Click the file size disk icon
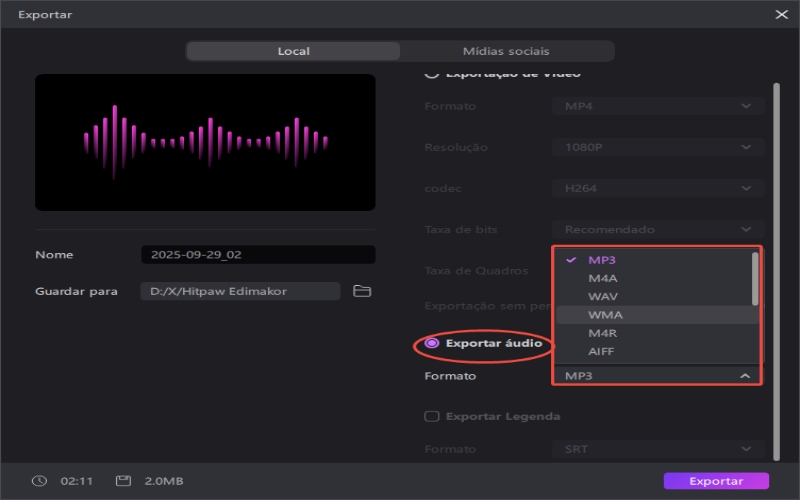 [123, 481]
